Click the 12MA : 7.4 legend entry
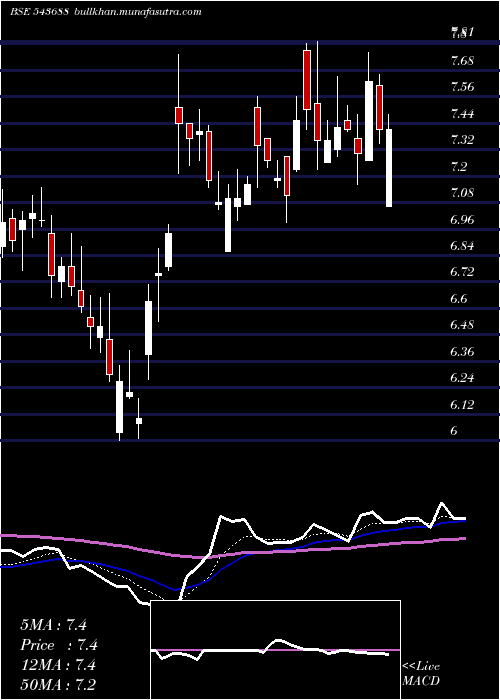Screen dimensions: 500x700 tap(59, 665)
